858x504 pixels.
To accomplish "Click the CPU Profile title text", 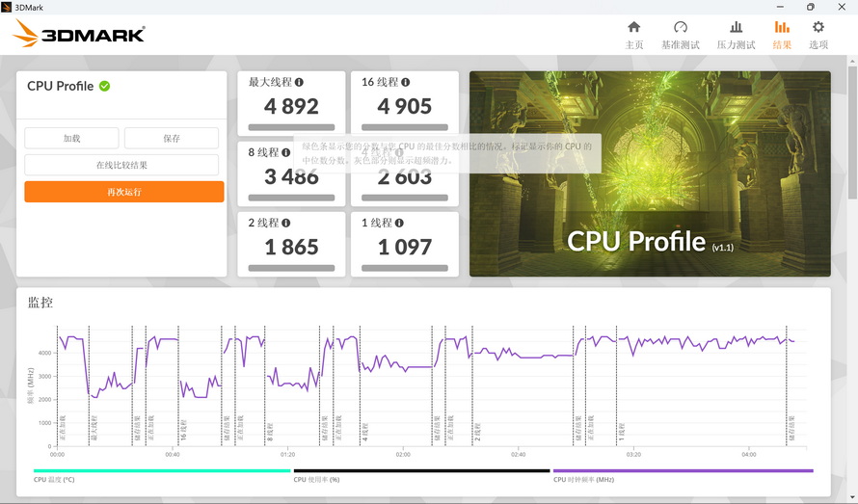I will pyautogui.click(x=60, y=86).
